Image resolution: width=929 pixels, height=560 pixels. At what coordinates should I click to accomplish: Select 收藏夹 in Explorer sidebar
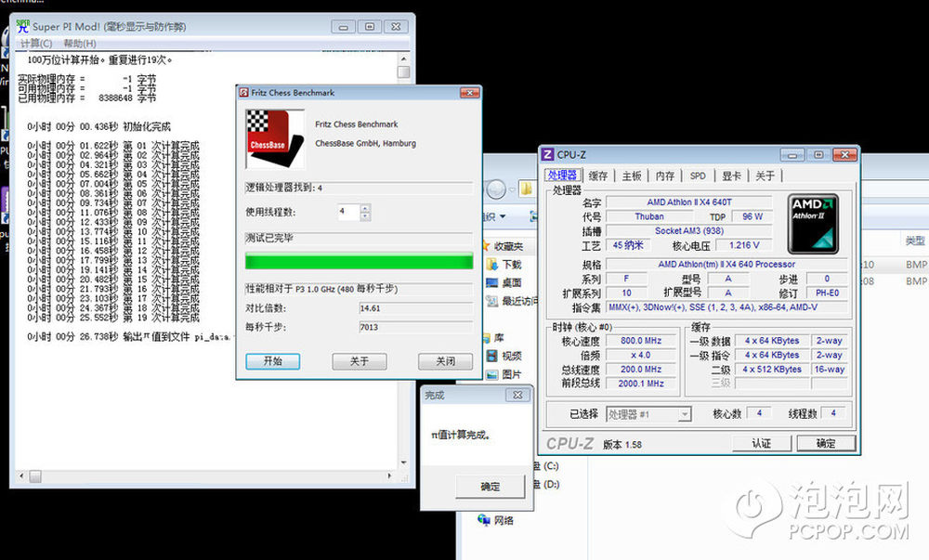pyautogui.click(x=508, y=246)
